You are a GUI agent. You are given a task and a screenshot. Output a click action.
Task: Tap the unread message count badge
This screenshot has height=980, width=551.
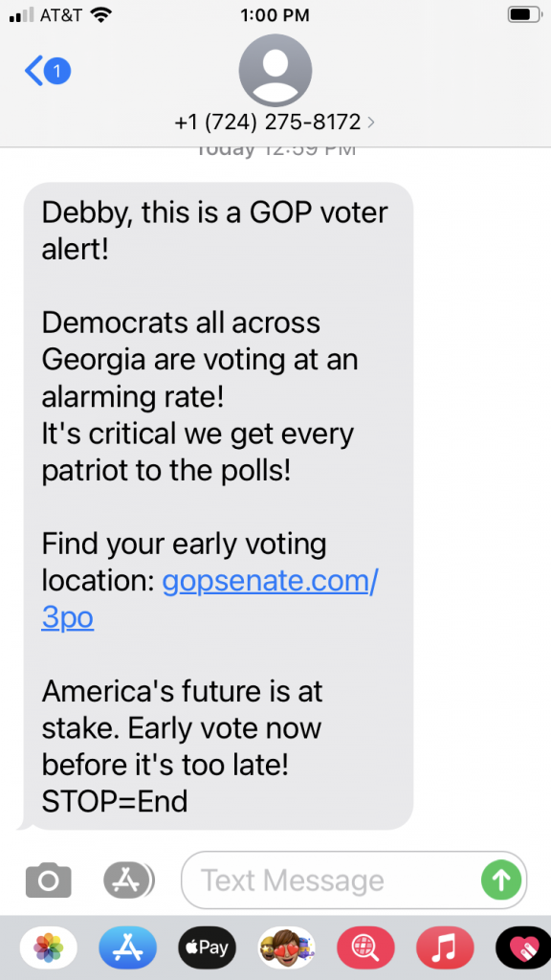point(56,71)
